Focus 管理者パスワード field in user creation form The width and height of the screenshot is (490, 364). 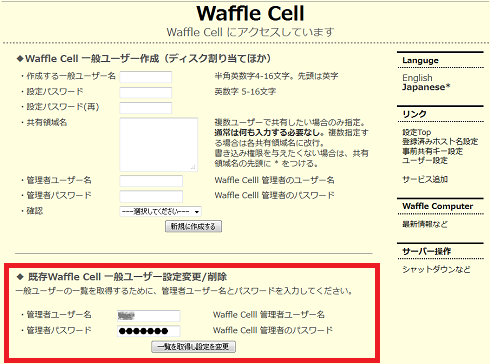pyautogui.click(x=151, y=196)
